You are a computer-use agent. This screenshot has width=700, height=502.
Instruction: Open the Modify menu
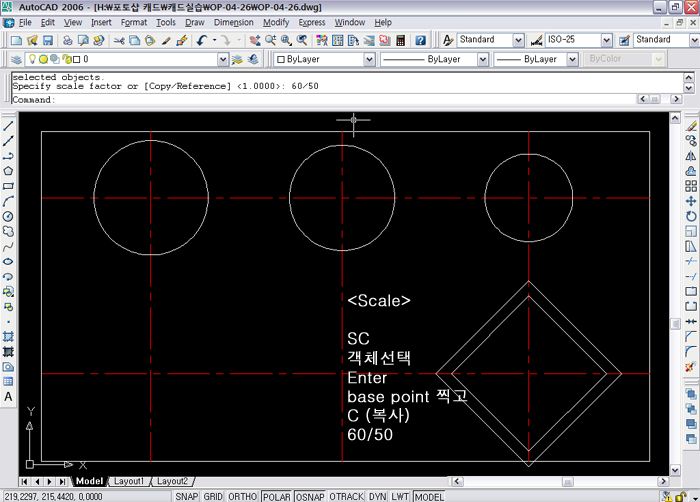276,22
